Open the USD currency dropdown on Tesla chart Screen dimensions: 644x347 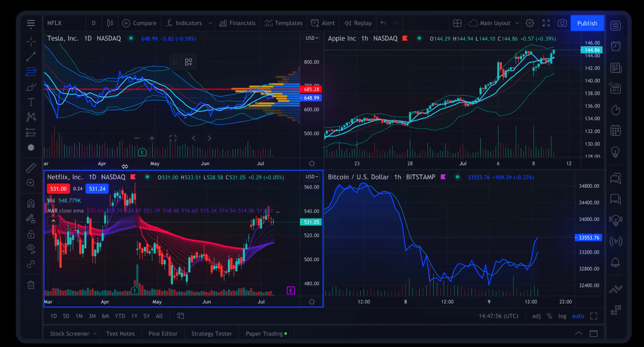(x=311, y=38)
